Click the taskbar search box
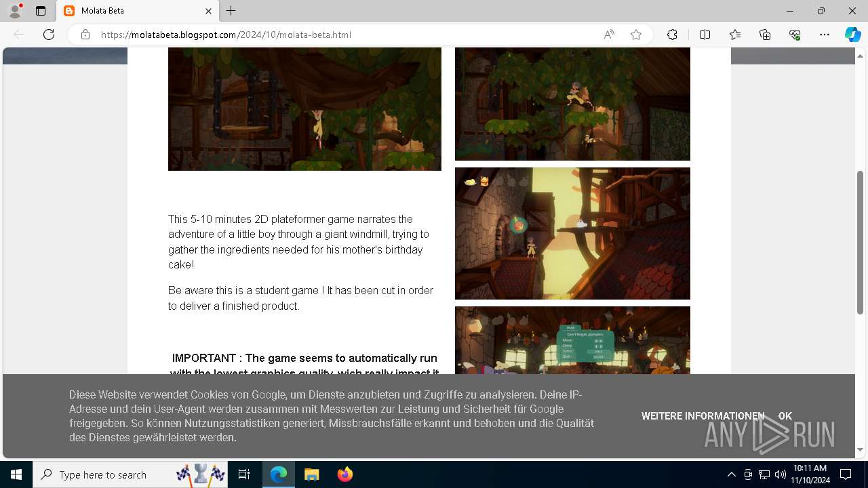868x488 pixels. point(131,474)
